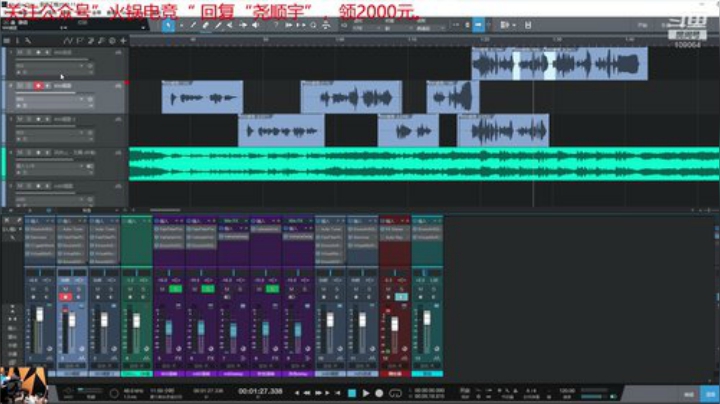Click the blue highlighted button at bottom-right corner
Screen dimensions: 720x404
point(710,394)
